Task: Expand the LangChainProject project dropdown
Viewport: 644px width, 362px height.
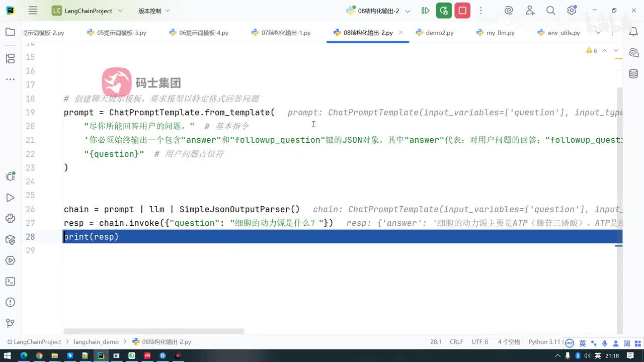Action: (88, 11)
